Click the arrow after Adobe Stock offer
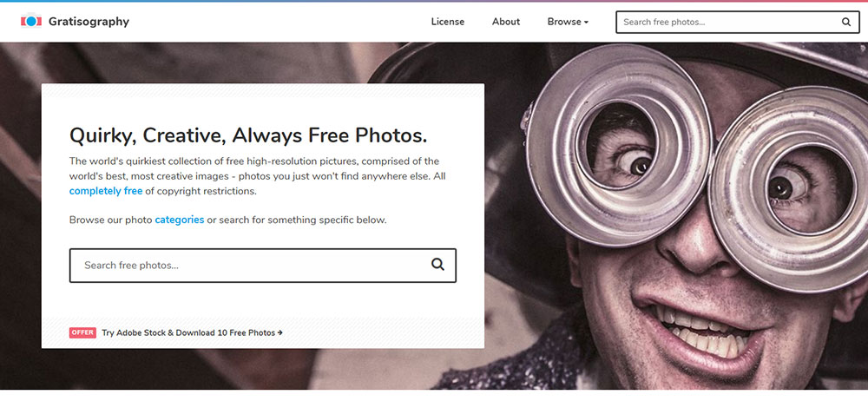868x401 pixels. pos(280,332)
